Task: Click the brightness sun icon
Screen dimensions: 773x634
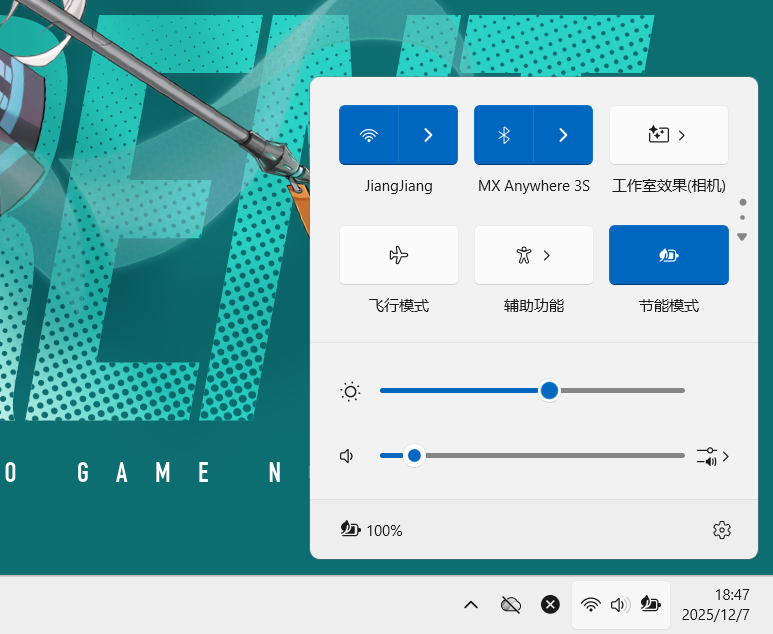Action: 350,391
